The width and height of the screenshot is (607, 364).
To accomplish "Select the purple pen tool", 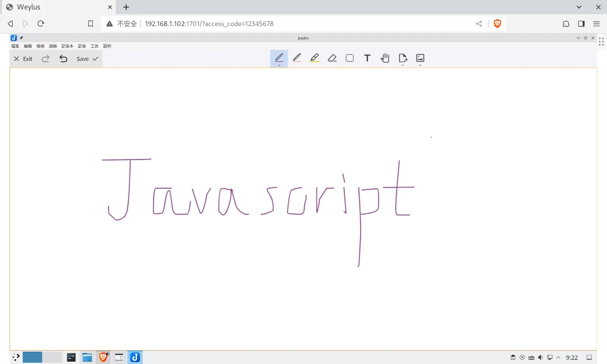I will pos(279,57).
